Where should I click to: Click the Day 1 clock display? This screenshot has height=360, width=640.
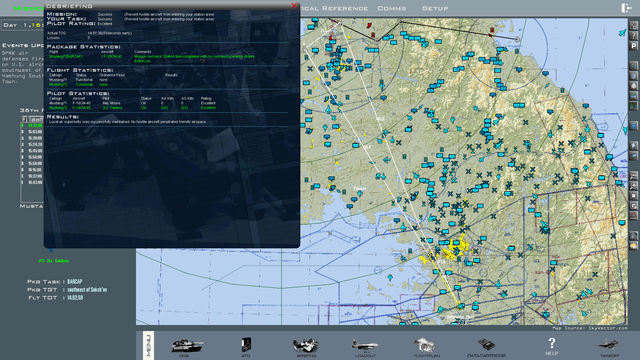pyautogui.click(x=23, y=25)
